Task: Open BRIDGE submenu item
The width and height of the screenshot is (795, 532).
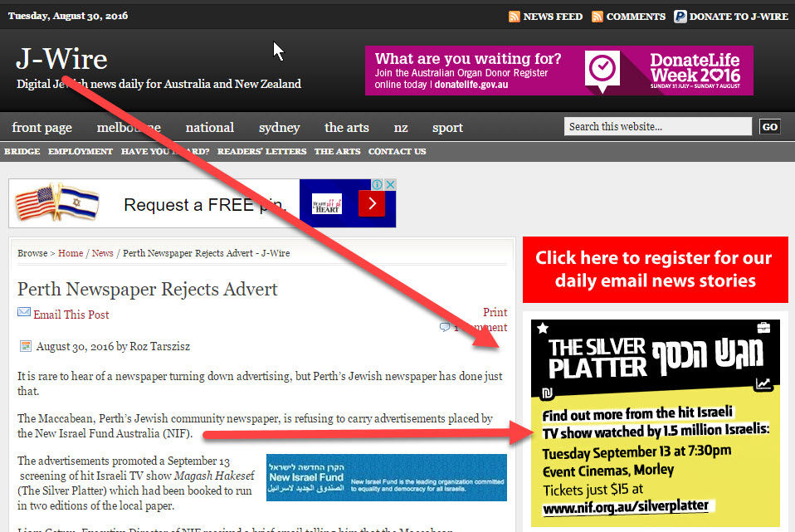Action: click(22, 151)
